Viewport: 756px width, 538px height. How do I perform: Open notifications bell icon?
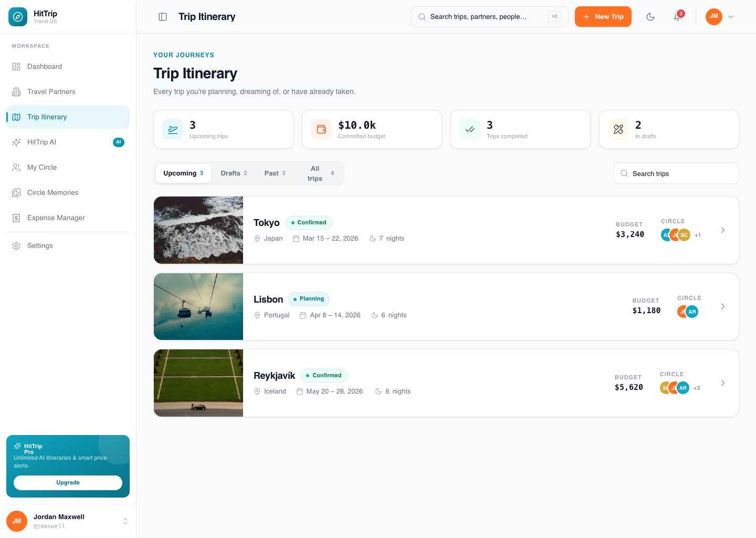tap(678, 17)
